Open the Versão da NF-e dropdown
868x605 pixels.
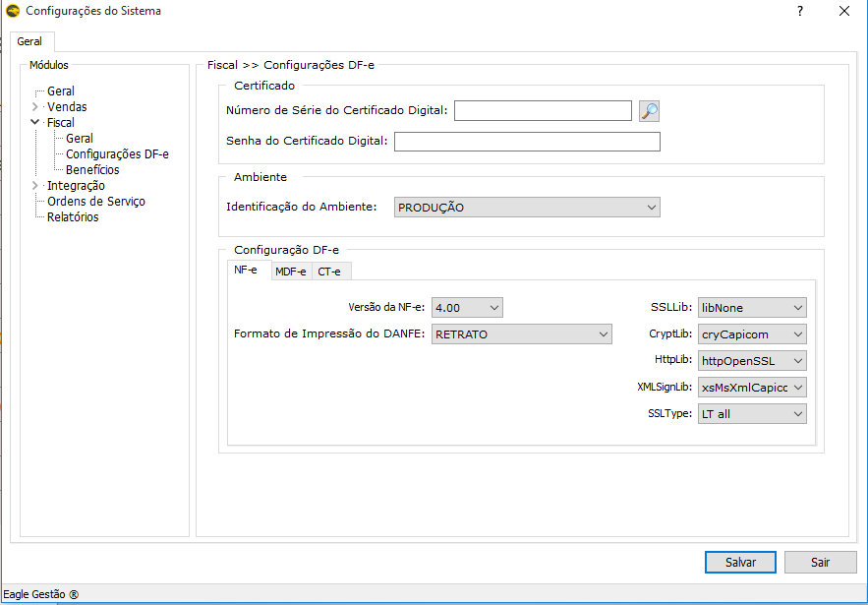click(x=467, y=308)
